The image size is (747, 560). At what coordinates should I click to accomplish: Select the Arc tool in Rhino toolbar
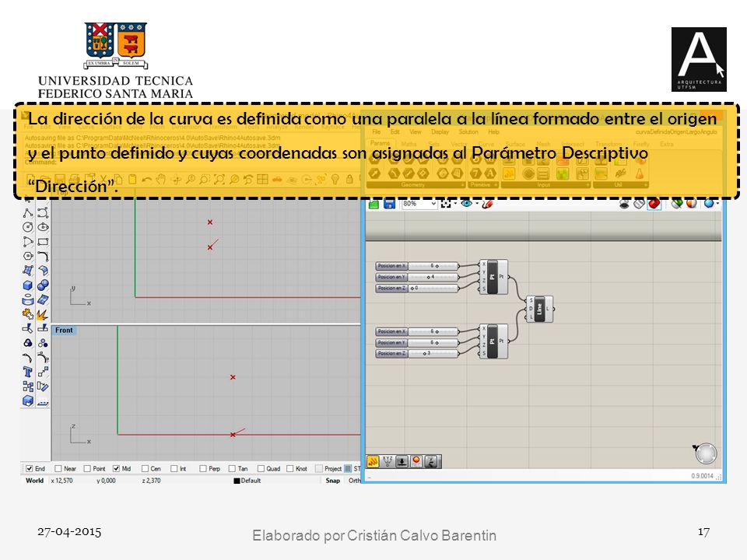click(x=28, y=241)
